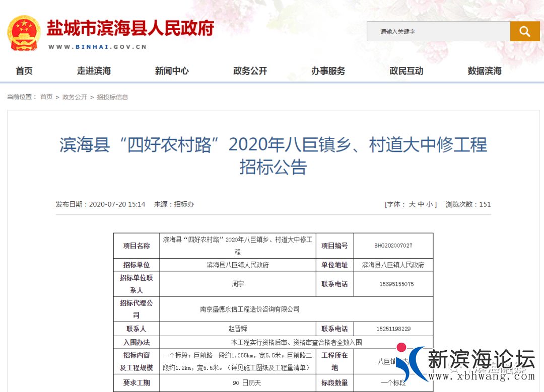Screen dimensions: 544x392
Task: Open the 招投标信息 breadcrumb link
Action: pyautogui.click(x=112, y=97)
